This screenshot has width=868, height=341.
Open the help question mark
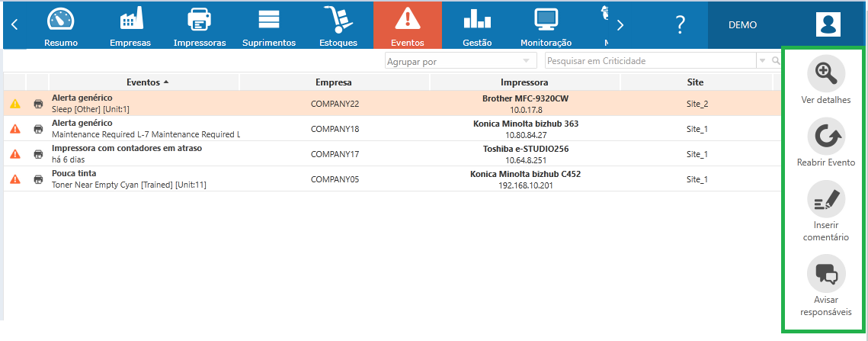pos(681,24)
